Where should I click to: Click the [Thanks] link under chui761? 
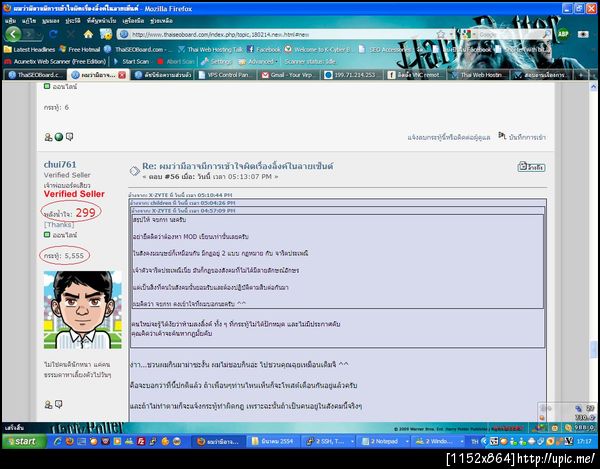pyautogui.click(x=59, y=225)
